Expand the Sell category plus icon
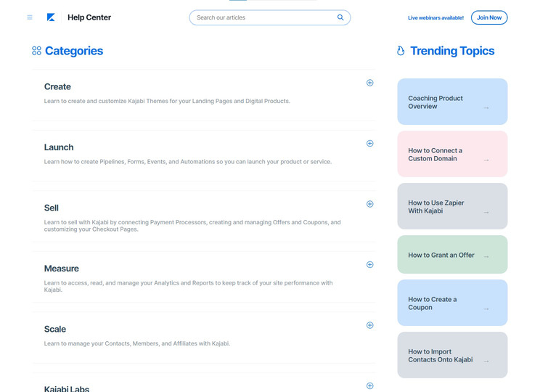 point(369,204)
